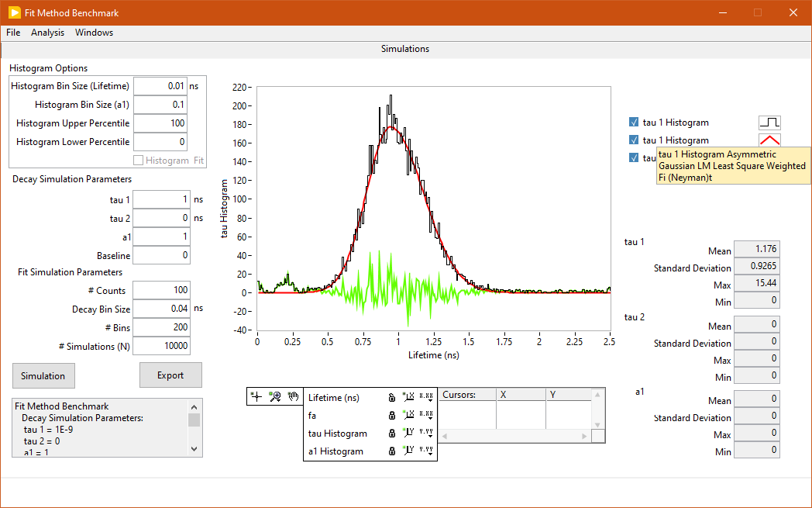Toggle autoscale lock for a1 Histogram axis
Viewport: 812px width, 508px height.
pyautogui.click(x=392, y=451)
